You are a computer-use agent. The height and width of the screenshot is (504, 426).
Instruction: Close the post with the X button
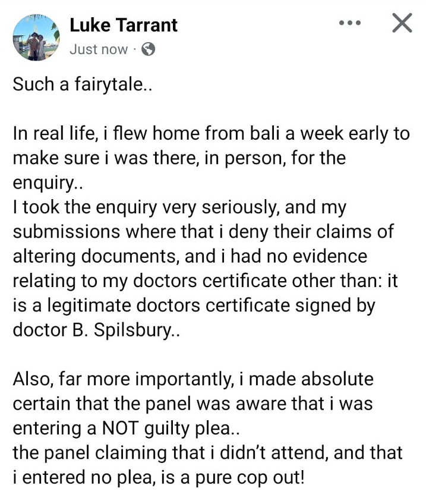click(x=402, y=23)
